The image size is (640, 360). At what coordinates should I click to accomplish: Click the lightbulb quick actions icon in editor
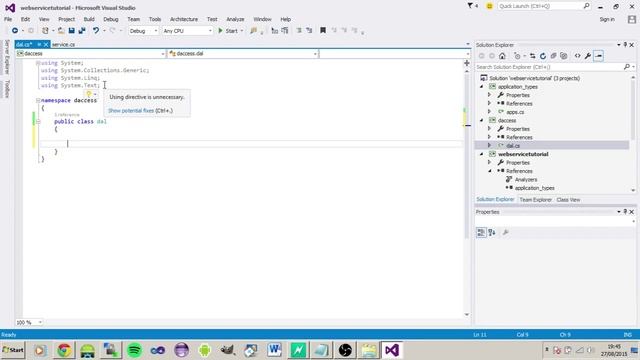89,94
